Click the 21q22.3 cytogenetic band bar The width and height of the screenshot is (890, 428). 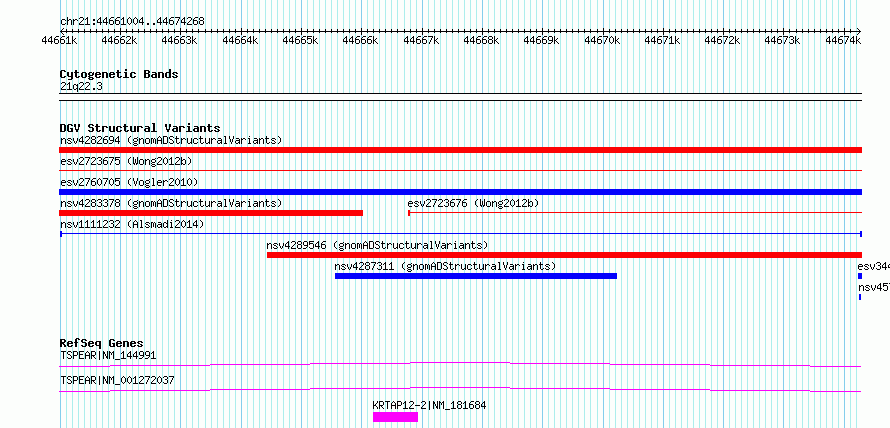(x=460, y=97)
